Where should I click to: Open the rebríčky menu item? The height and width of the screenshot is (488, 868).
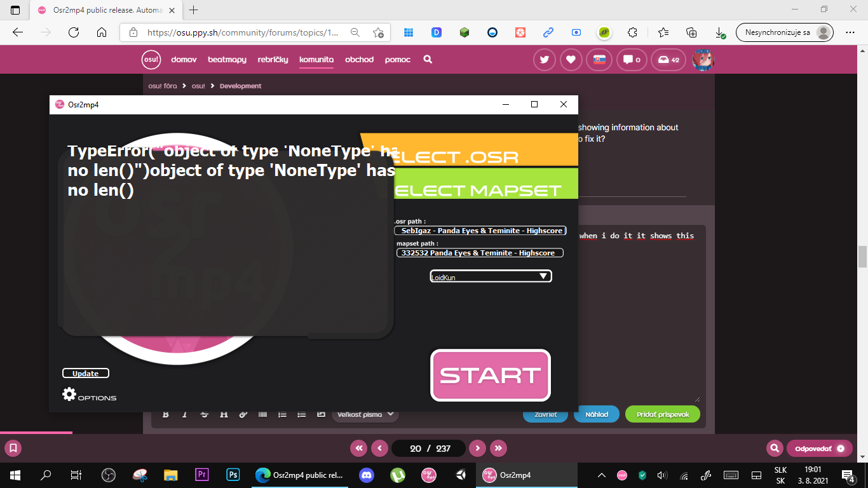pyautogui.click(x=273, y=60)
